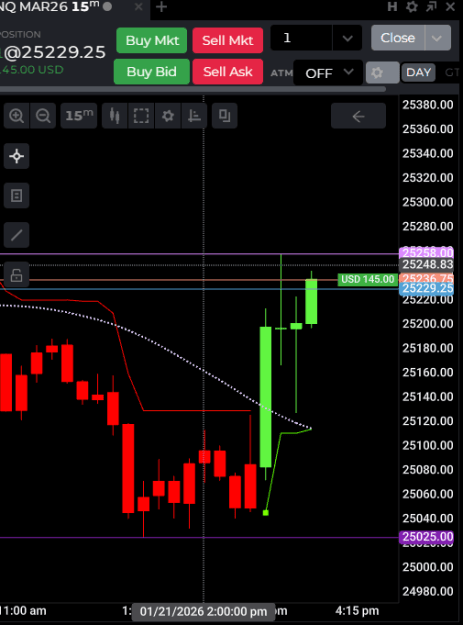Open chart settings gear in the toolbar
463x625 pixels.
pyautogui.click(x=168, y=116)
